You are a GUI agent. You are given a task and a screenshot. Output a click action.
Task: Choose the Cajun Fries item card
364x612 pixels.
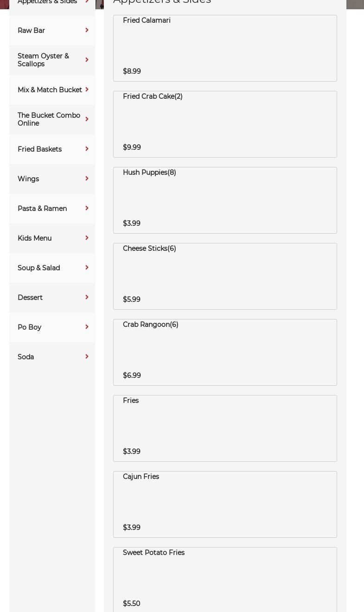(225, 504)
